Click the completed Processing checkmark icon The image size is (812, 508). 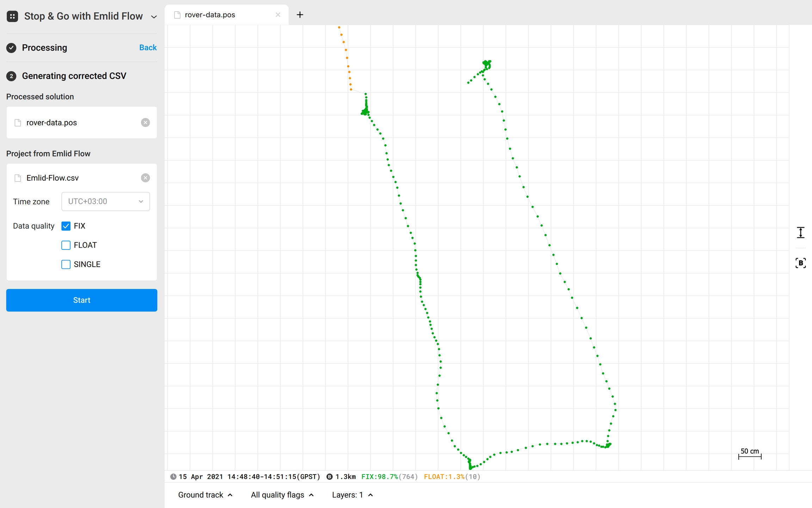tap(11, 48)
